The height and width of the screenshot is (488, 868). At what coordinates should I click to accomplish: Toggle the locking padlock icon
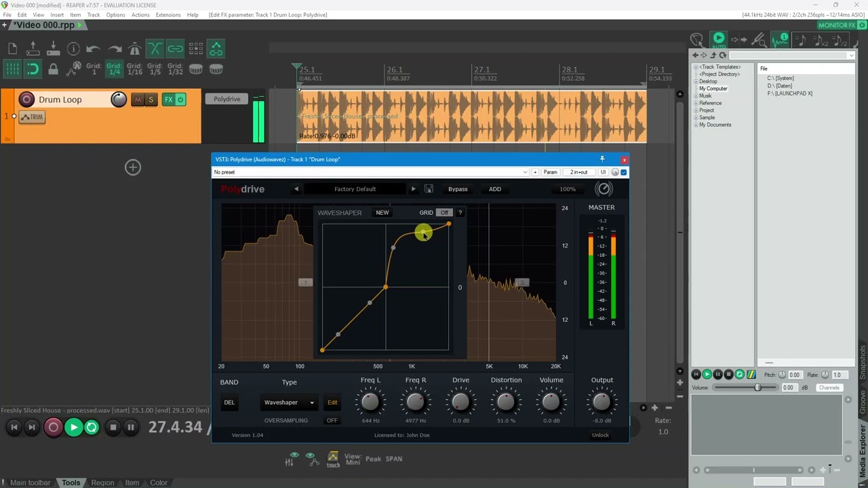53,68
